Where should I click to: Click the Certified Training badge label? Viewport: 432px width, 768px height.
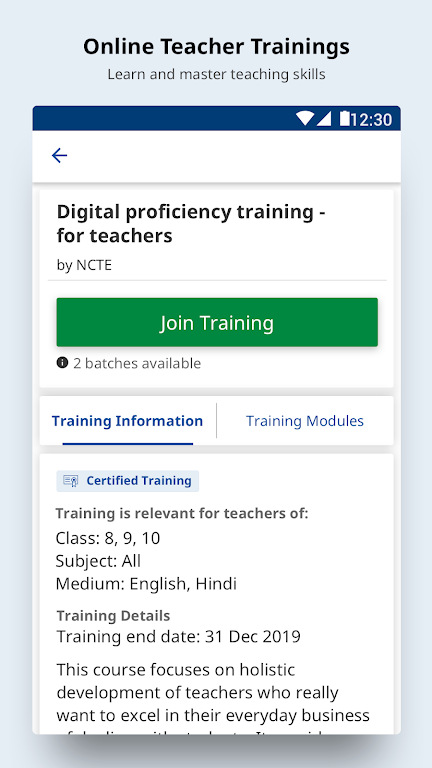tap(139, 481)
